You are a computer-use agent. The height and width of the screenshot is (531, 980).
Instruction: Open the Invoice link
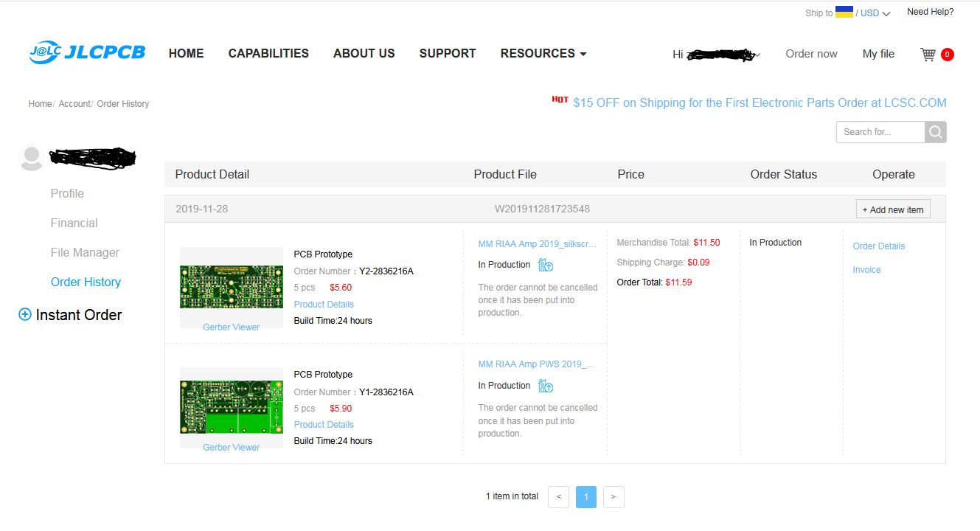[x=867, y=270]
